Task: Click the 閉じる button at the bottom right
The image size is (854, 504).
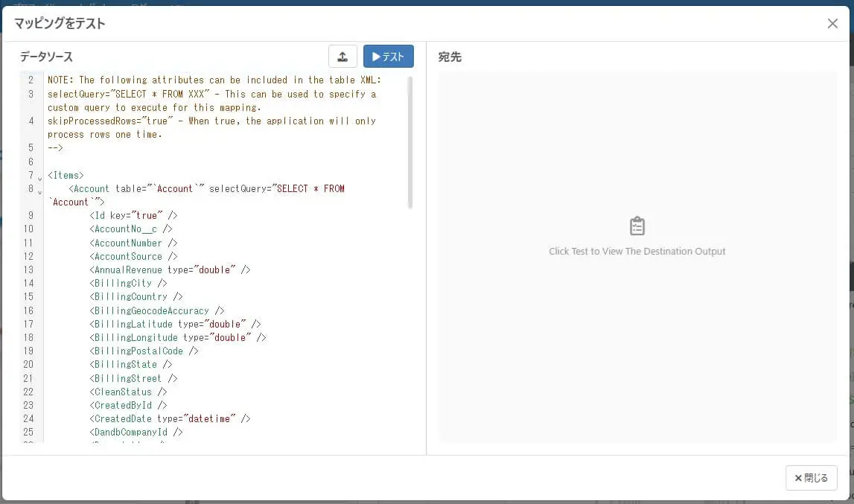Action: [811, 478]
